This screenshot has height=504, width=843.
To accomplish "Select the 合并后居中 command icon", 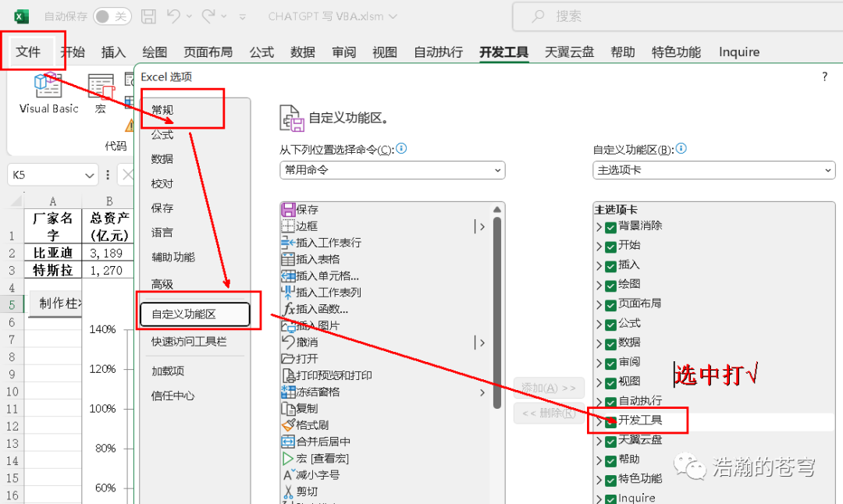I will [288, 442].
